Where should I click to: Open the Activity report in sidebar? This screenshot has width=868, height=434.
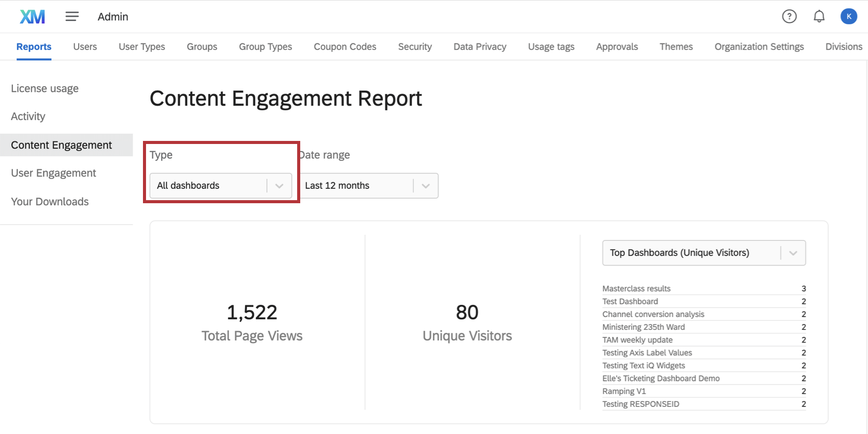pos(28,117)
